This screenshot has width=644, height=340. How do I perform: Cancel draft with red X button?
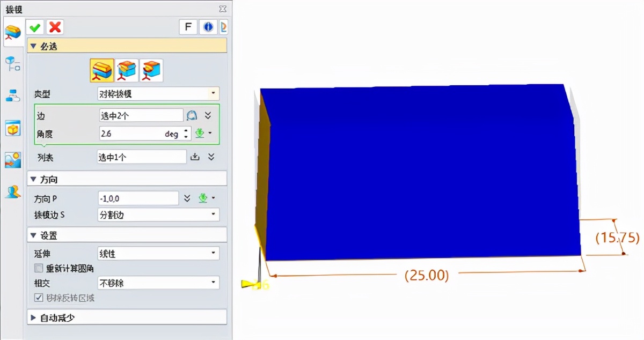click(55, 27)
